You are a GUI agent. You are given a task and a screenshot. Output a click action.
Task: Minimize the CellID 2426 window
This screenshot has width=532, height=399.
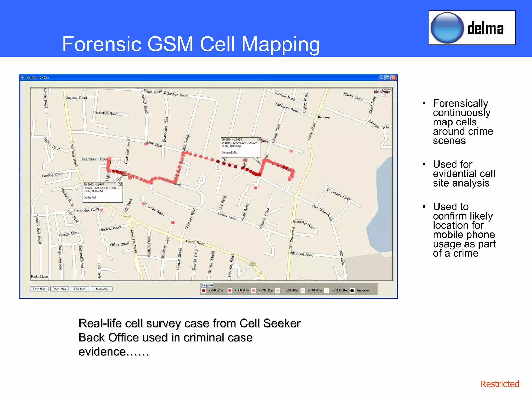pos(382,77)
